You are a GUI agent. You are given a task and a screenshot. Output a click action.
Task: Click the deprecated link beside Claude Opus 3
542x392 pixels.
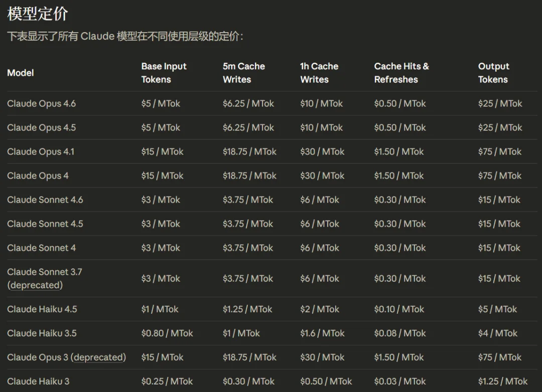[98, 357]
